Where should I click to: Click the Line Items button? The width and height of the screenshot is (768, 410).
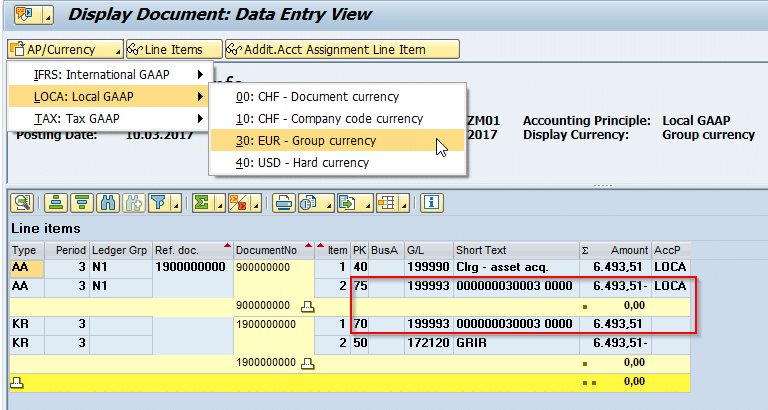(x=172, y=49)
